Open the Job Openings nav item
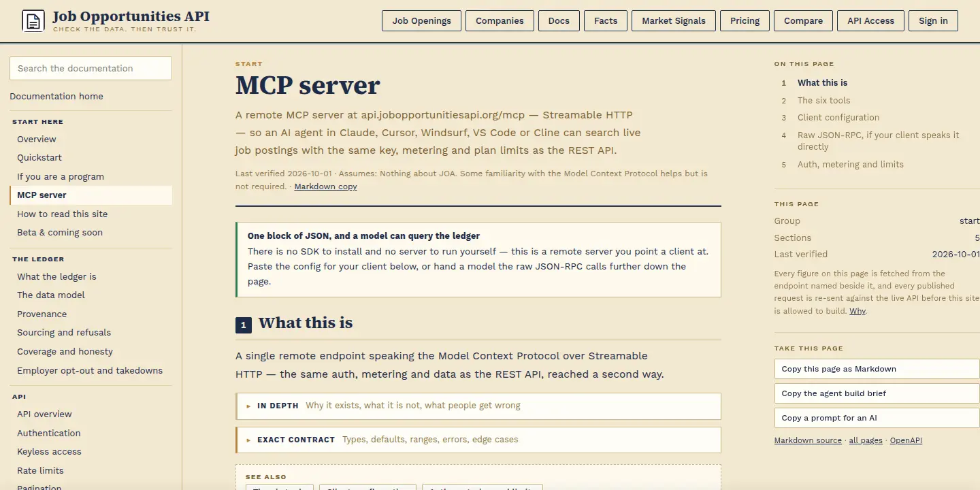 pos(421,20)
